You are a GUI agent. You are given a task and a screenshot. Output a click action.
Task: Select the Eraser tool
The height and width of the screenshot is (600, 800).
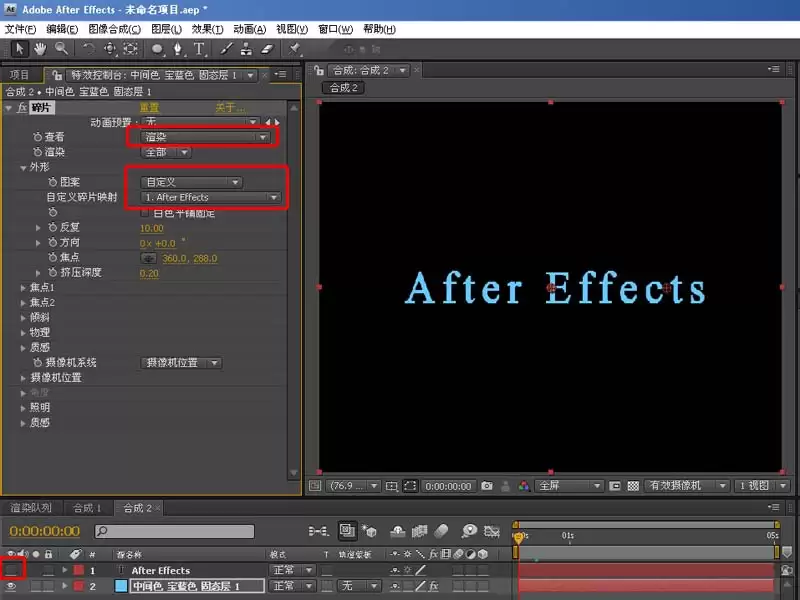[x=267, y=49]
